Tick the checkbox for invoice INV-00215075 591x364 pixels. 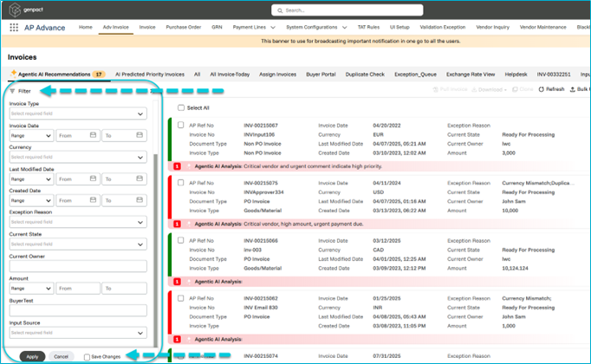[x=180, y=183]
